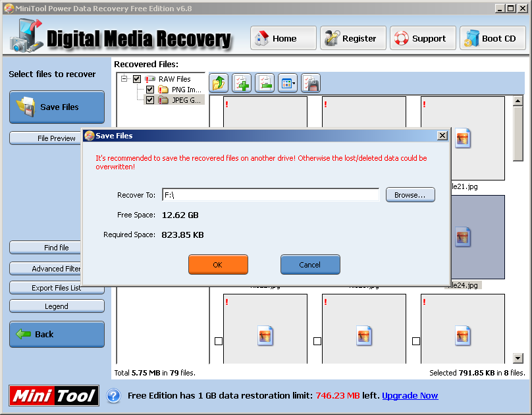This screenshot has height=415, width=532.
Task: Click the '746.23 MB' remaining limit text
Action: 338,396
